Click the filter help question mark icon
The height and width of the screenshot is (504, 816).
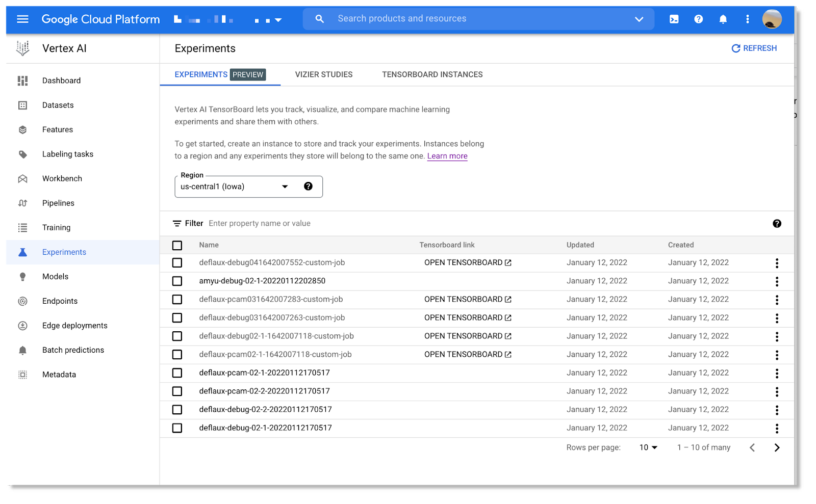pyautogui.click(x=777, y=223)
